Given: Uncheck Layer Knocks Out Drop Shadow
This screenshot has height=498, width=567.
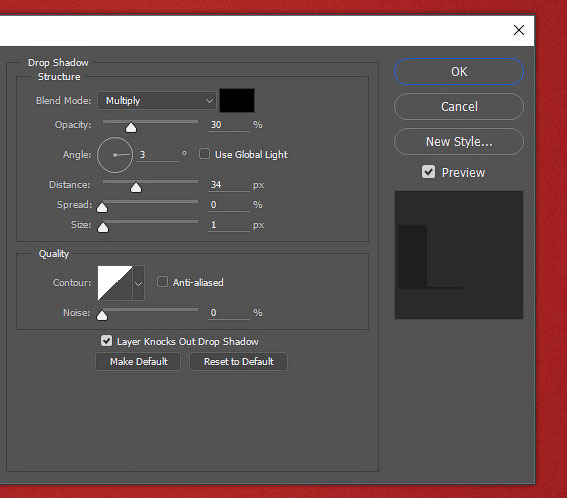Looking at the screenshot, I should pyautogui.click(x=106, y=341).
